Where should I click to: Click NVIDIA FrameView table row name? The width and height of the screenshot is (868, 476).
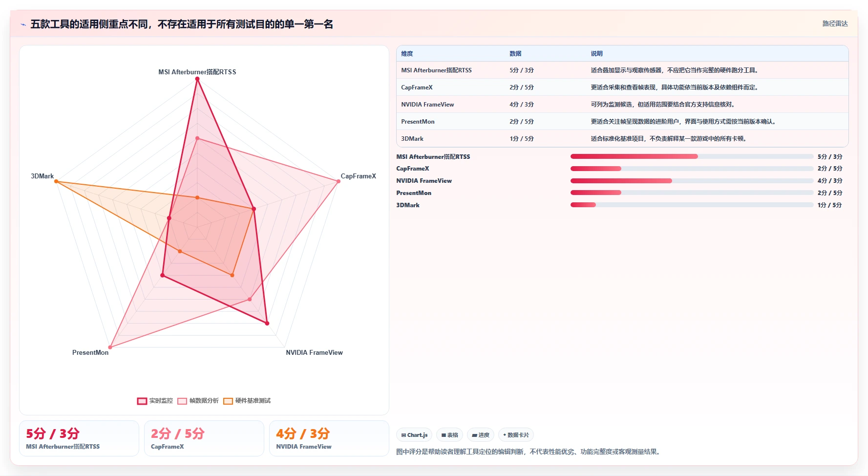(427, 105)
